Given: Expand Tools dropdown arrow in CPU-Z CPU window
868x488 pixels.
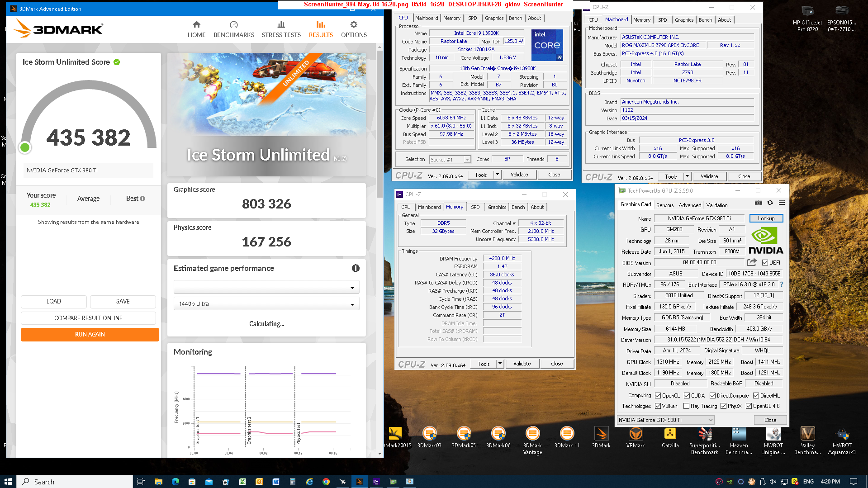Looking at the screenshot, I should [x=497, y=175].
